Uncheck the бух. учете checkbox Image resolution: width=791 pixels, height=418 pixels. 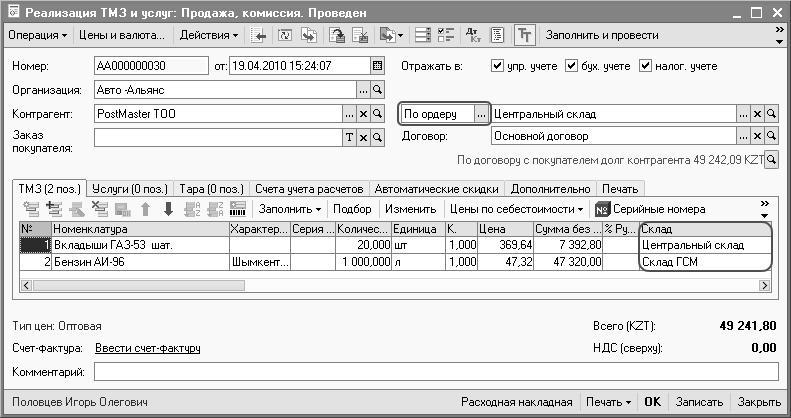pyautogui.click(x=572, y=66)
